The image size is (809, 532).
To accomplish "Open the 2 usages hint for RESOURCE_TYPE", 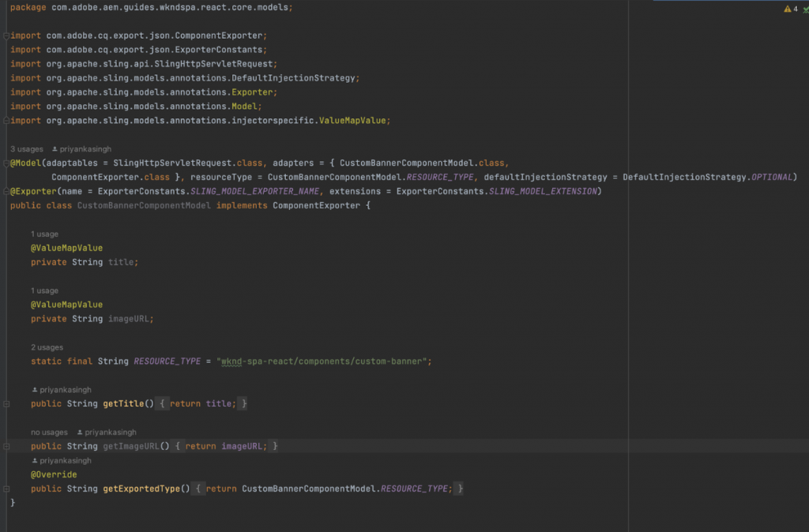I will pyautogui.click(x=47, y=347).
